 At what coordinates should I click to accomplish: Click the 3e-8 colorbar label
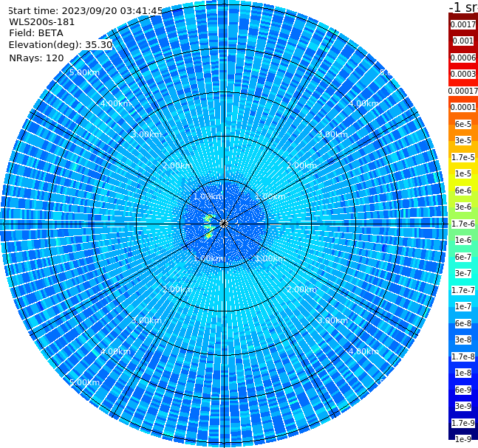[x=463, y=340]
